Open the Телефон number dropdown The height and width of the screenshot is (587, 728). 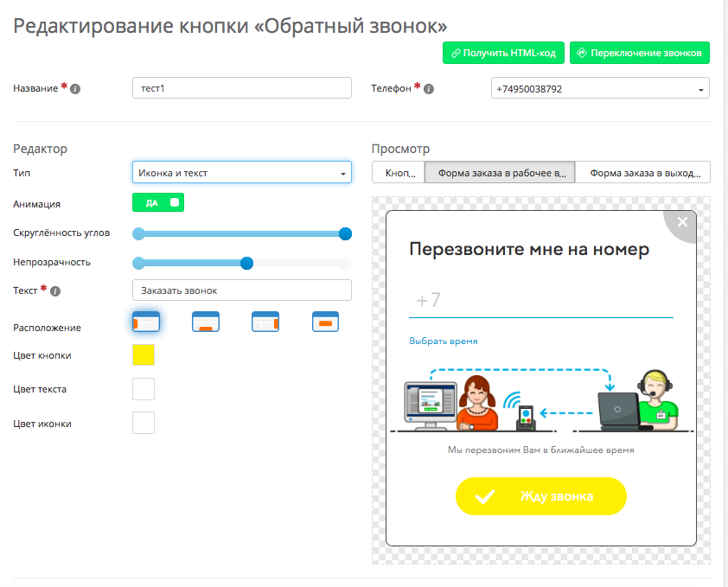click(x=599, y=89)
